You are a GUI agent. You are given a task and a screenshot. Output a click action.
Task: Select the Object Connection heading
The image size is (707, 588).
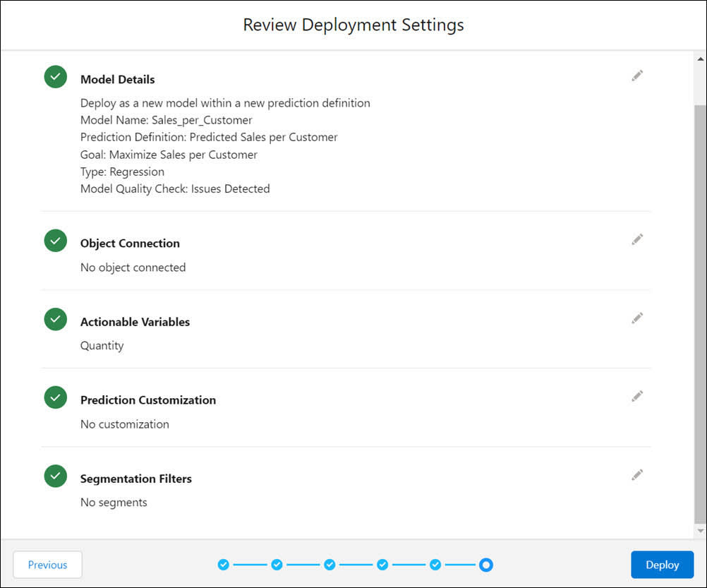coord(130,244)
